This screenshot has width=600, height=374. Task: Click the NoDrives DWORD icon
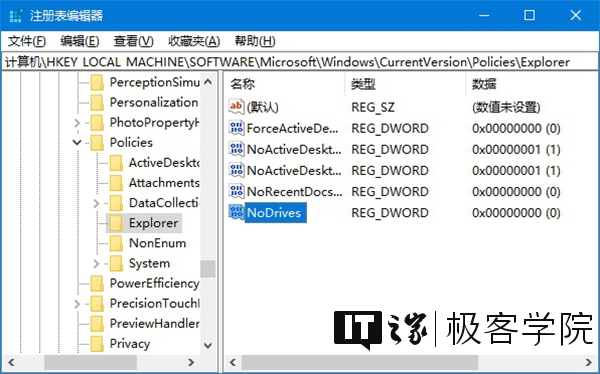click(236, 212)
